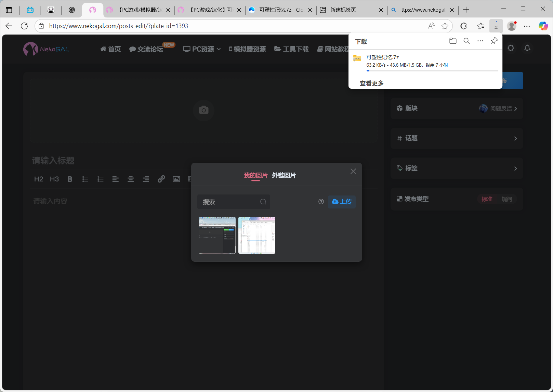Apply center alignment in the editor
This screenshot has height=392, width=553.
(131, 179)
